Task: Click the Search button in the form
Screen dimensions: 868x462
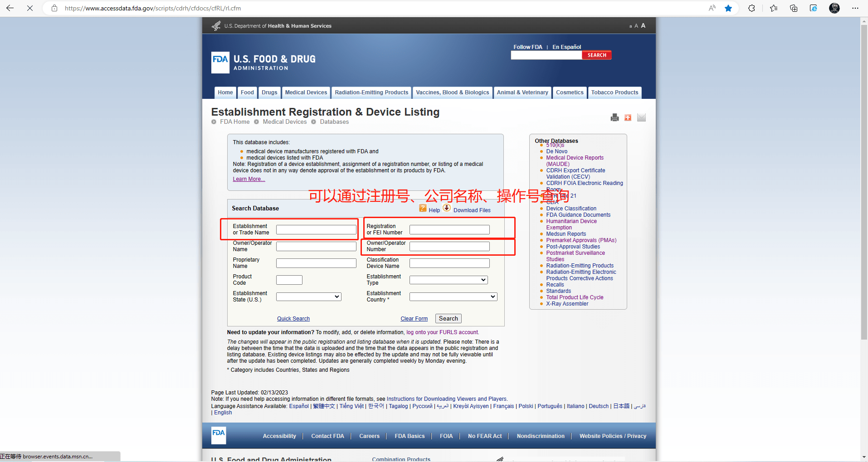Action: [449, 318]
